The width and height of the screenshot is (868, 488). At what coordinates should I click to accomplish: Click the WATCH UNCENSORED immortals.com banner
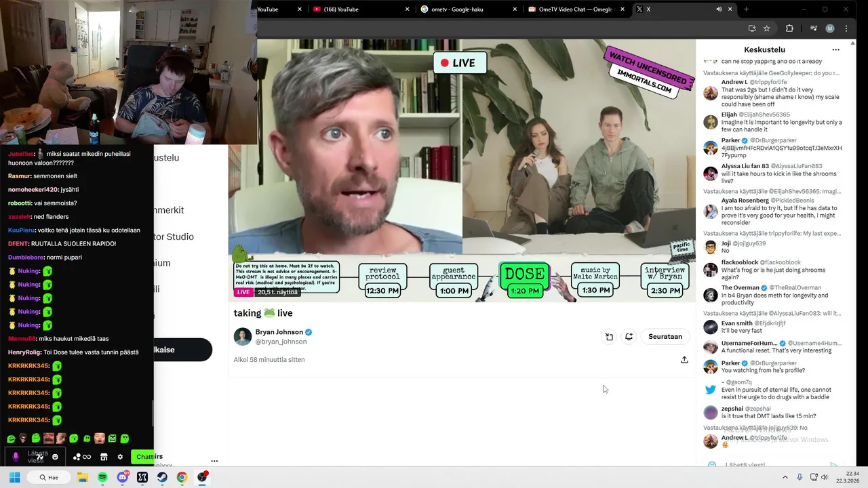tap(650, 72)
